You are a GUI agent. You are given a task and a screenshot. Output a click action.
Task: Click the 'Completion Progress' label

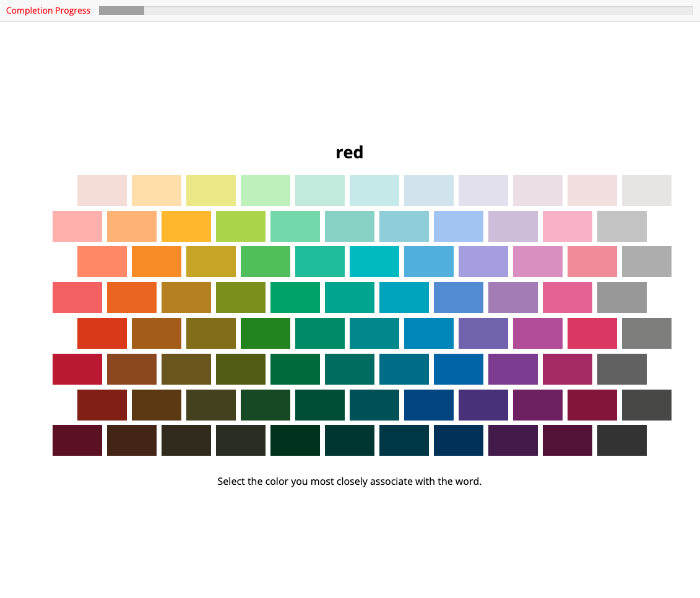[48, 11]
